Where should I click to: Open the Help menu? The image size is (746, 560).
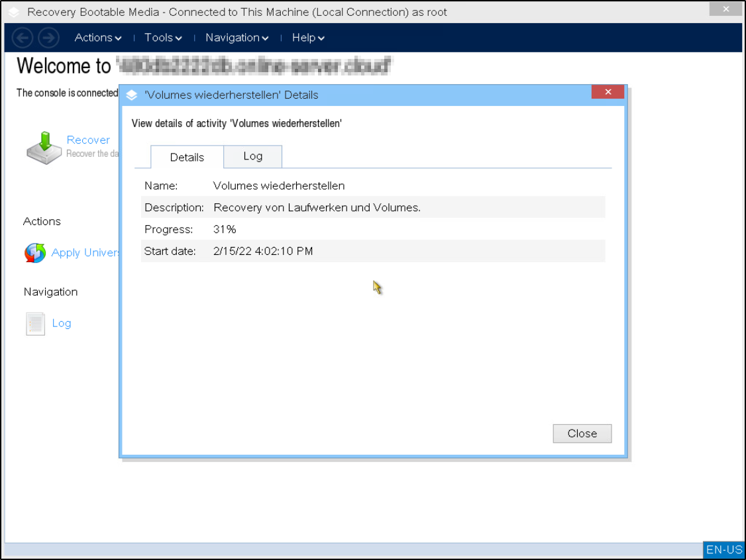click(308, 38)
